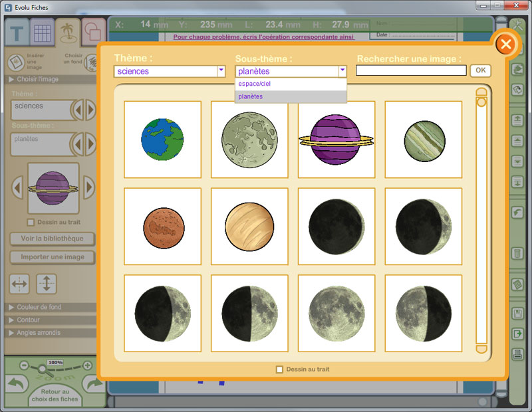This screenshot has height=412, width=532.
Task: Switch to the palm tree image tab
Action: coord(68,33)
